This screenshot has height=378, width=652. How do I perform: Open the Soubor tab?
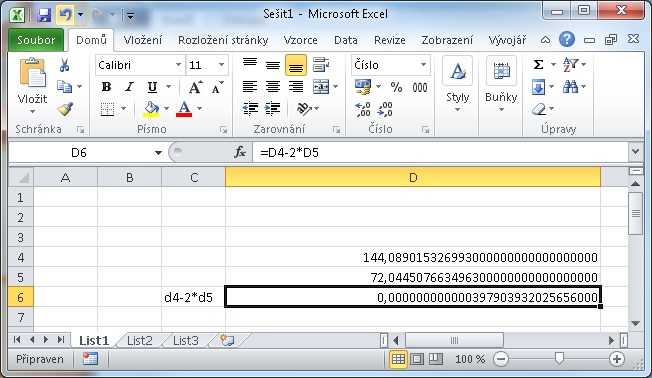pyautogui.click(x=36, y=40)
